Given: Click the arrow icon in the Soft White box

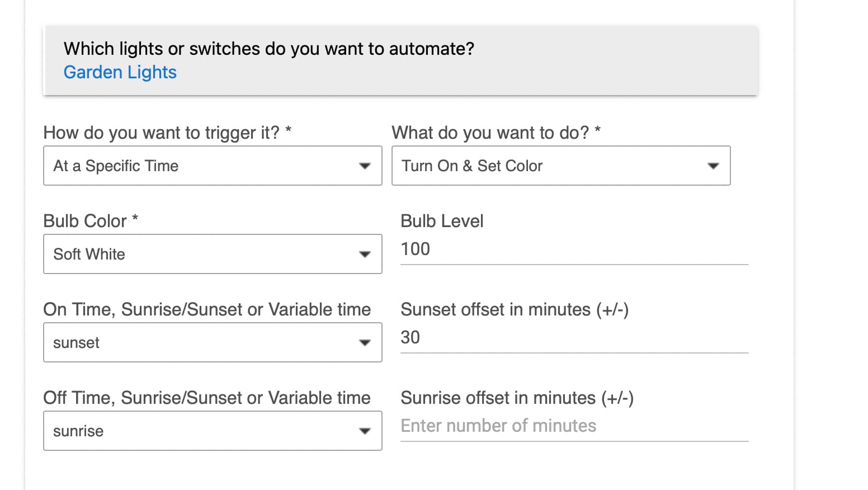Looking at the screenshot, I should tap(365, 254).
